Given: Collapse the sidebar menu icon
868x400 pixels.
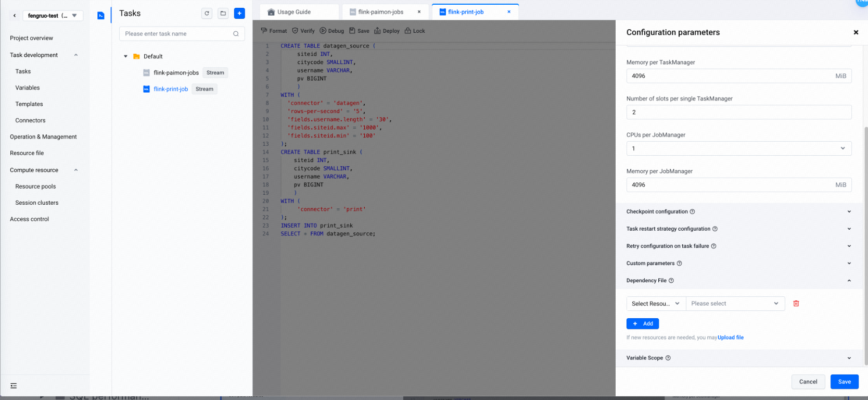Looking at the screenshot, I should coord(14,386).
